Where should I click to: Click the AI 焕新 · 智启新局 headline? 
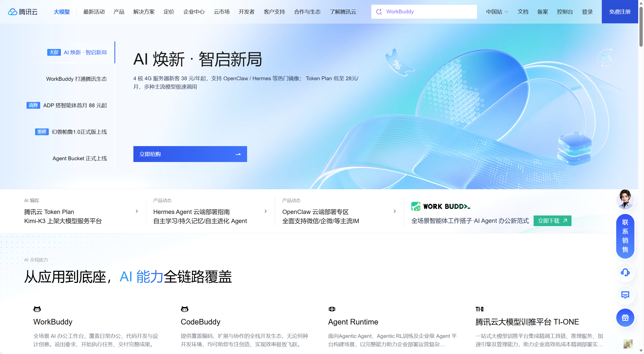[x=198, y=60]
